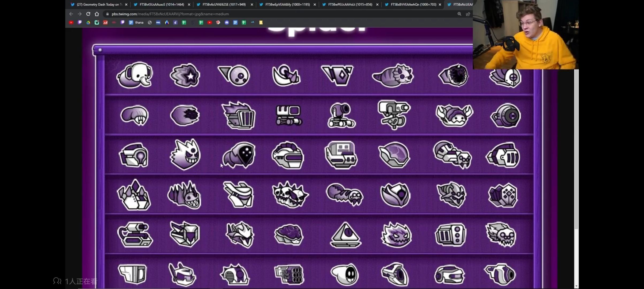The image size is (644, 289).
Task: Switch to the FT5BwEpVEAA8ify (1000×1195) tab
Action: [287, 5]
